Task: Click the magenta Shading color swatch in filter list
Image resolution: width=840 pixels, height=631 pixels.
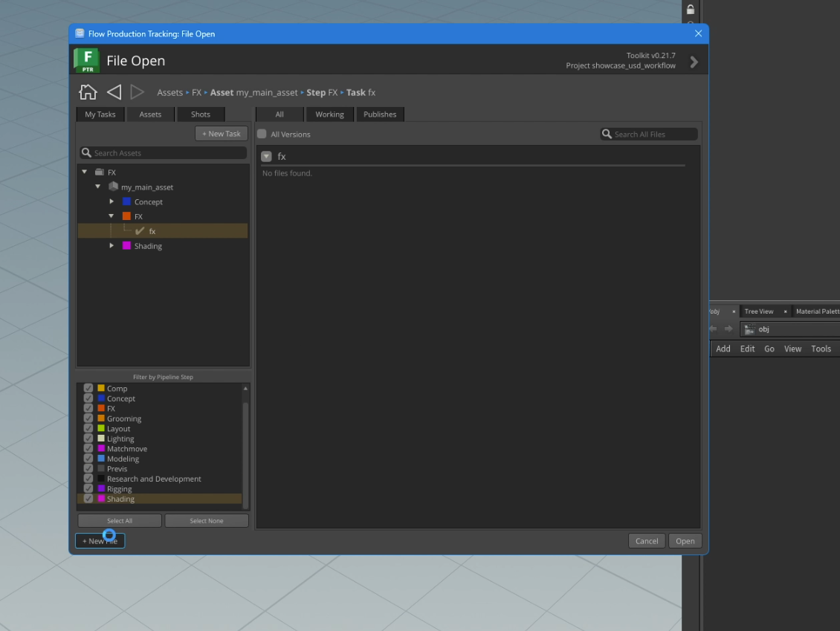Action: (100, 499)
